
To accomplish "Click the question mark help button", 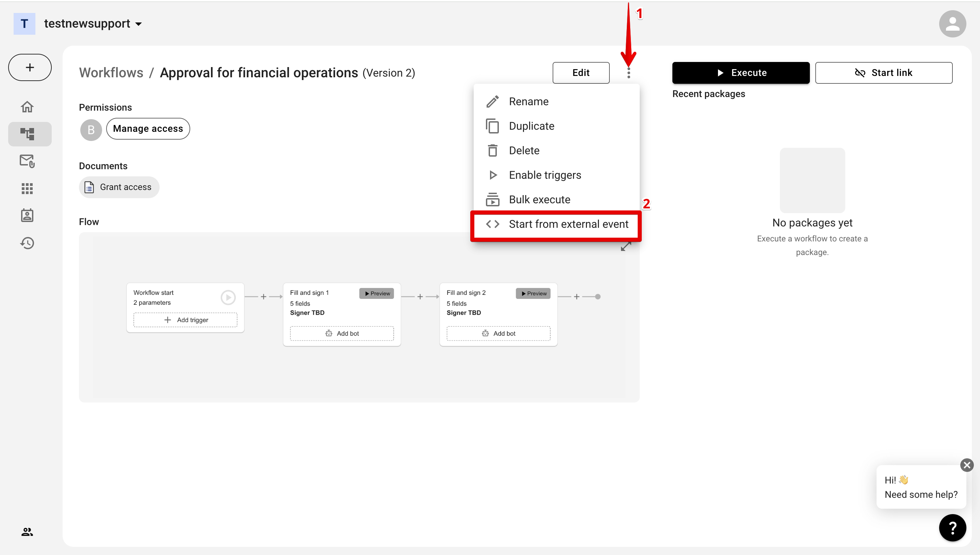I will pyautogui.click(x=952, y=528).
